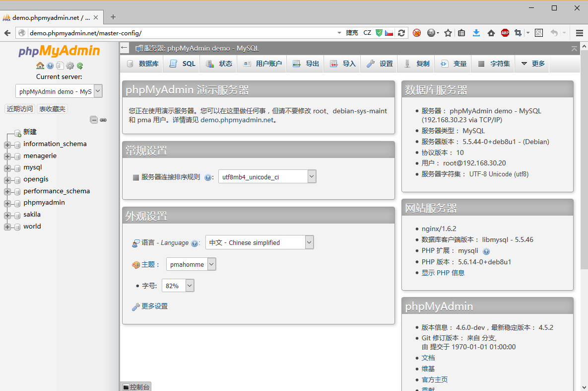The image size is (588, 391).
Task: Click the home icon under phpMyAdmin logo
Action: pos(40,66)
